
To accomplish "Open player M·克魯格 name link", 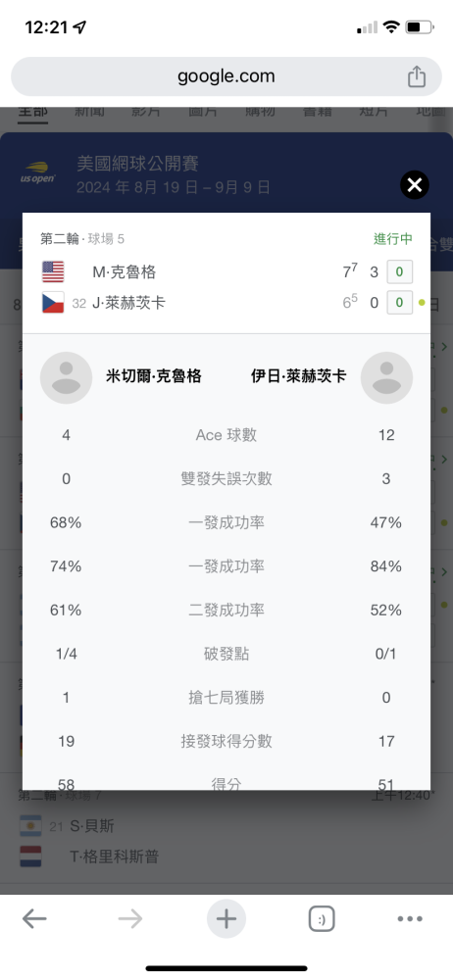I will 124,272.
